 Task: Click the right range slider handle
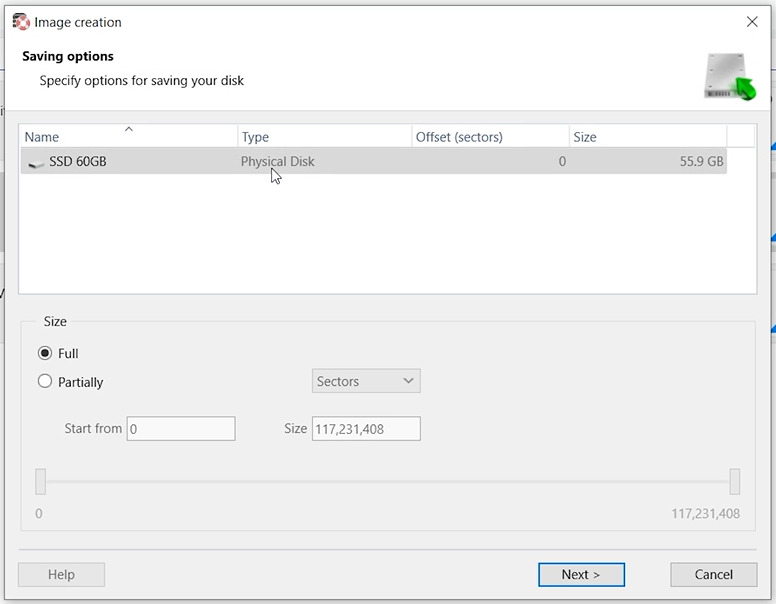click(x=734, y=481)
